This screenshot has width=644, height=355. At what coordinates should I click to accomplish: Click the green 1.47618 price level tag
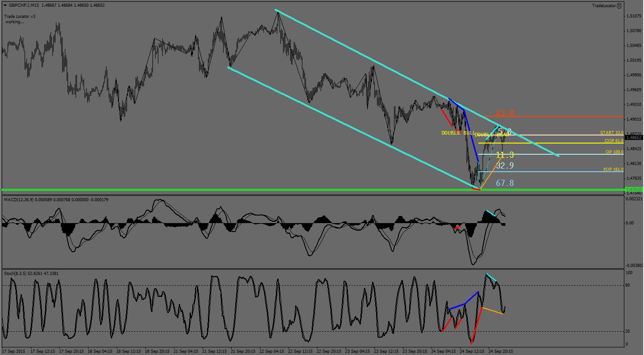point(633,190)
